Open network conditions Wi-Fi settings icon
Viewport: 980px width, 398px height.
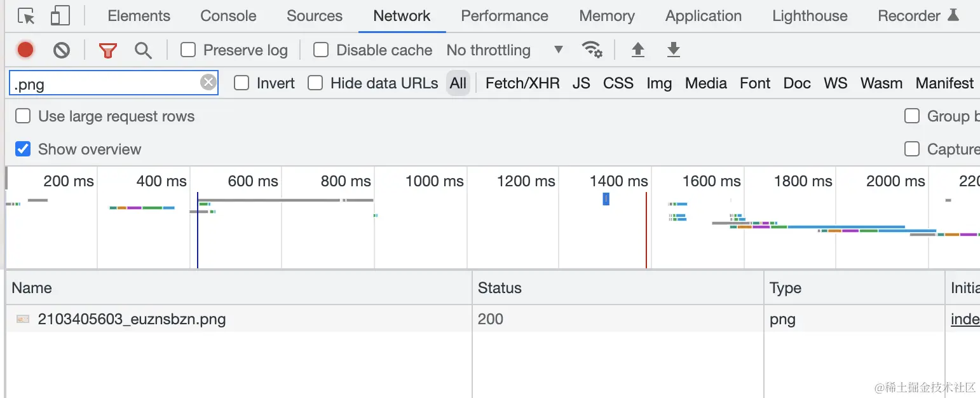pos(592,50)
